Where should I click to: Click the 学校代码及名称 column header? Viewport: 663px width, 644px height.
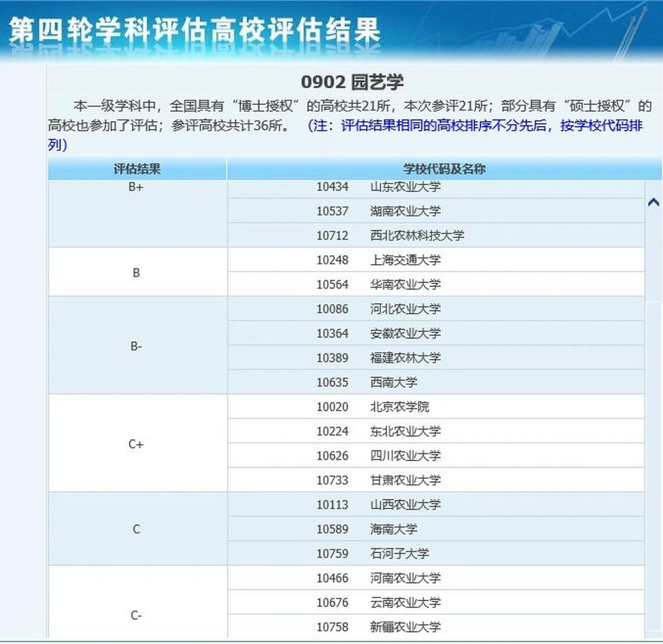(444, 169)
